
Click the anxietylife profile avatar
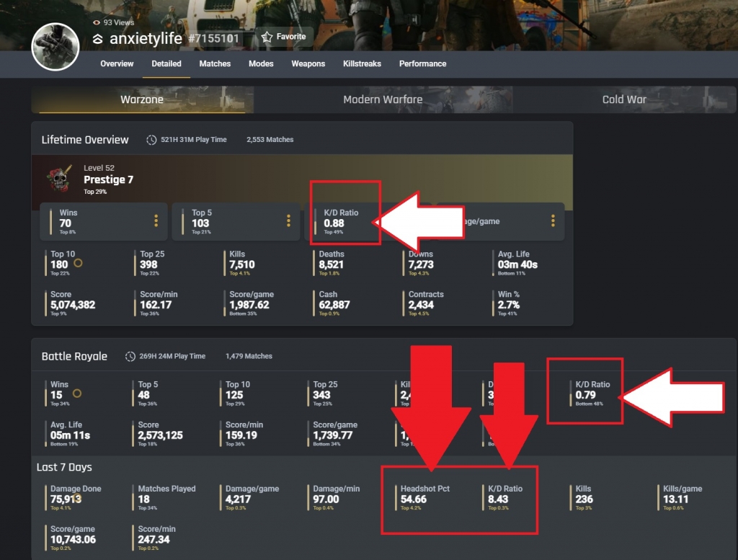(55, 48)
